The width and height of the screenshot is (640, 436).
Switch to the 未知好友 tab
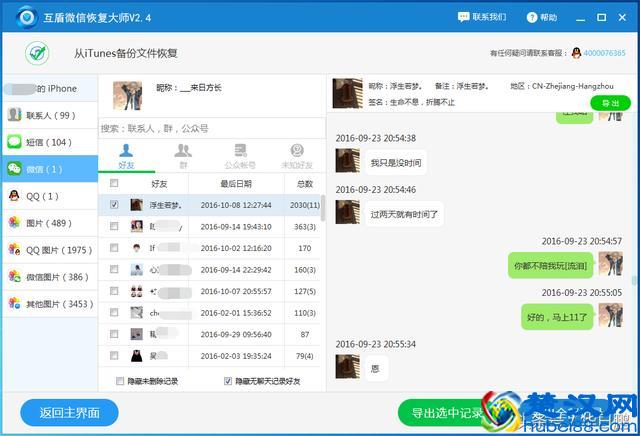tap(297, 157)
